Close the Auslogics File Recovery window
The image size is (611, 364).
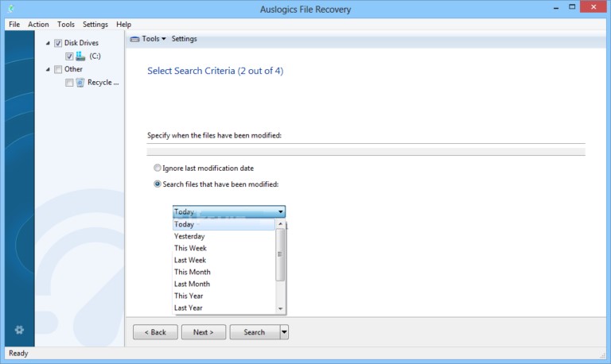pos(593,6)
